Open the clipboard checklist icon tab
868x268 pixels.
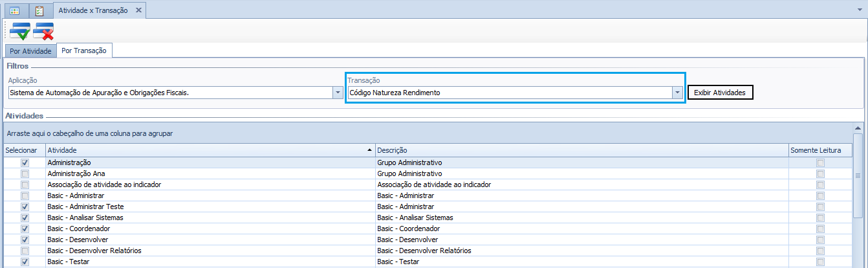click(x=39, y=11)
